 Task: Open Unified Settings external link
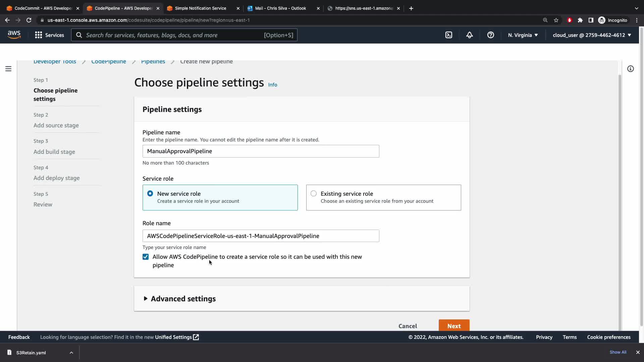pos(177,337)
